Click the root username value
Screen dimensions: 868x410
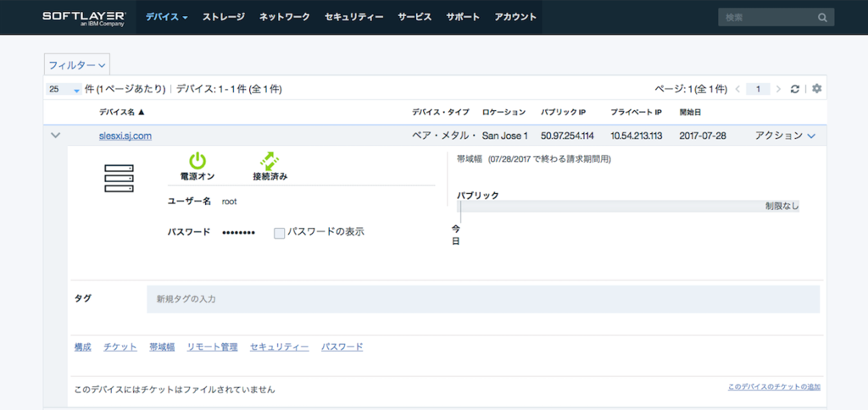pyautogui.click(x=229, y=202)
